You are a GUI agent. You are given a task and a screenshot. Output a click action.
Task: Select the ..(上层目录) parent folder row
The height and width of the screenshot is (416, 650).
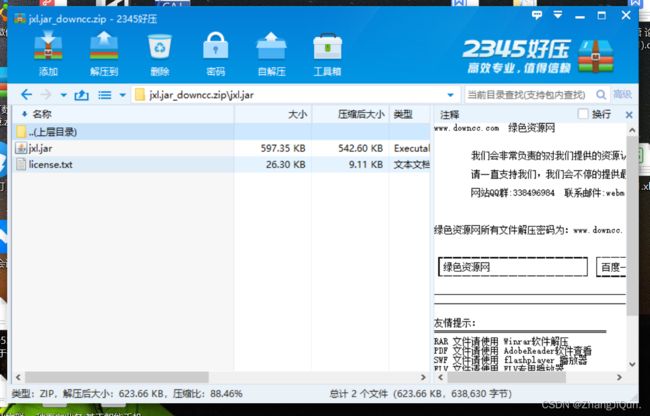[x=221, y=132]
